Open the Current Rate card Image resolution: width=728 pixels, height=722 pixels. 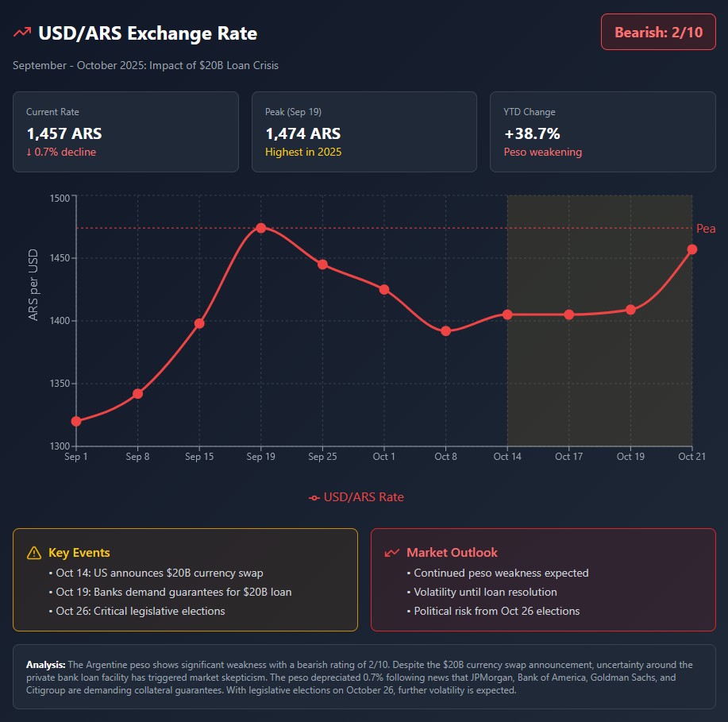coord(125,132)
